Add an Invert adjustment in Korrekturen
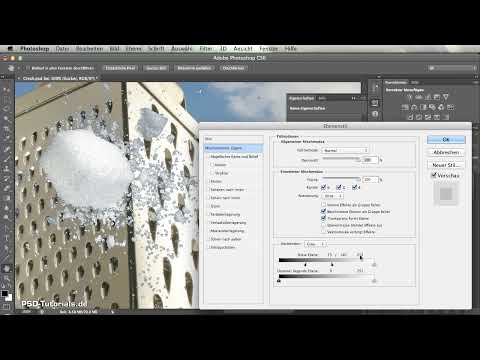This screenshot has height=360, width=480. click(x=410, y=117)
